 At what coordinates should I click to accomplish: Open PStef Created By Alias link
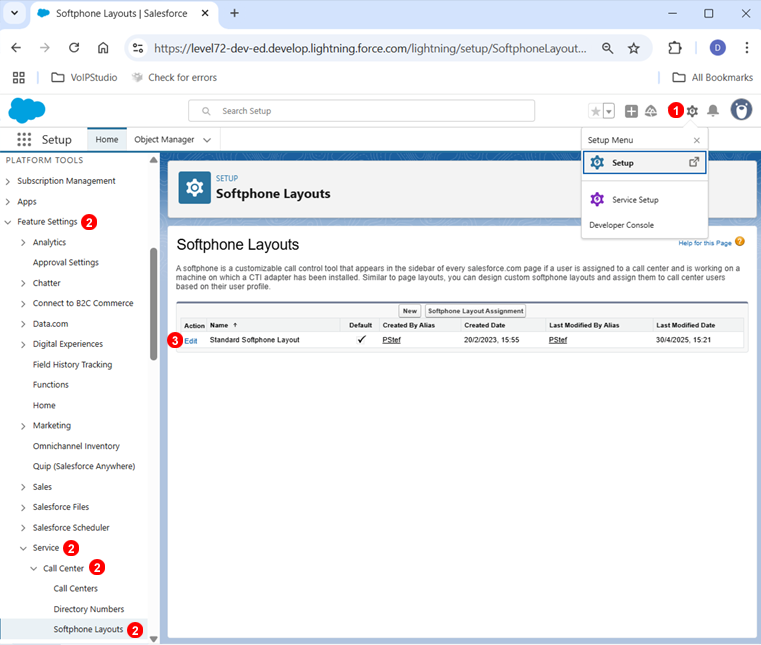coord(391,340)
